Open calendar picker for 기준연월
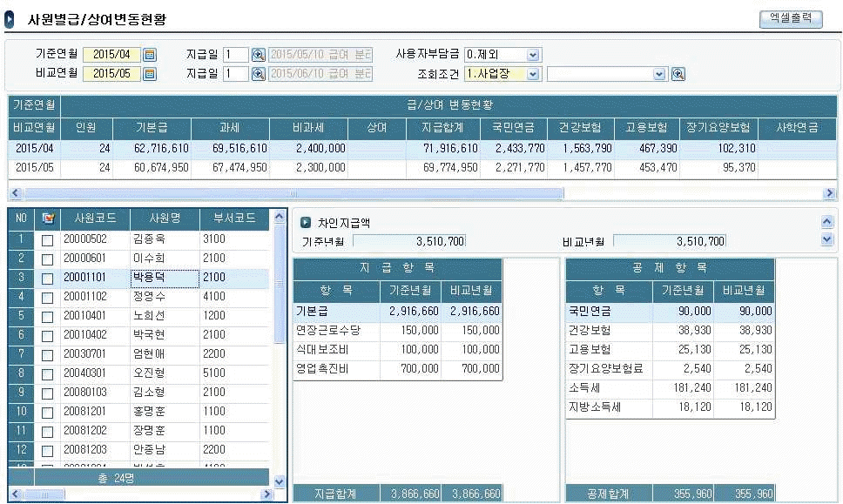Viewport: 843px width, 504px height. tap(150, 55)
